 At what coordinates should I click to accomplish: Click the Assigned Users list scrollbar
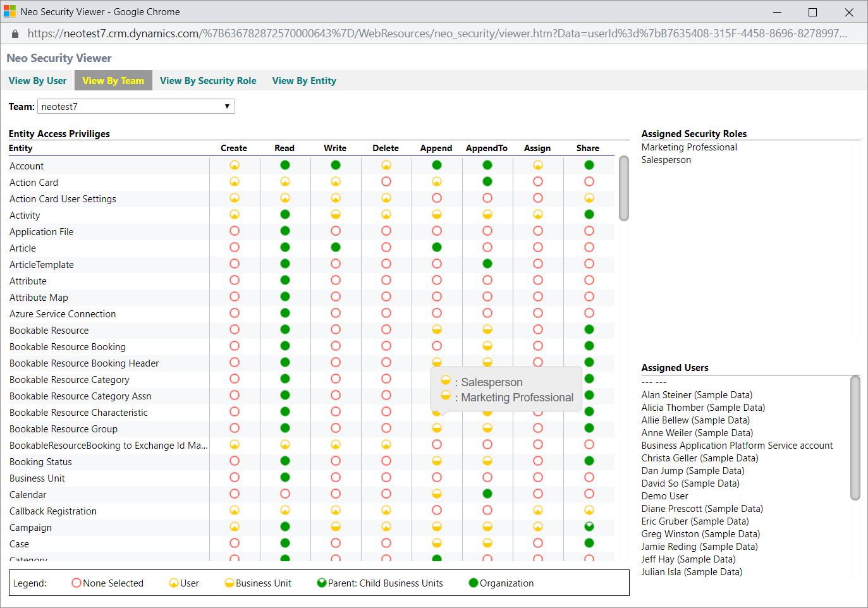point(855,438)
